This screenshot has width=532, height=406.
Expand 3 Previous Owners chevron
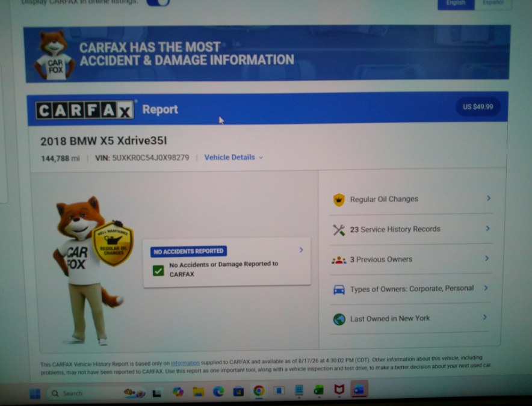pyautogui.click(x=487, y=259)
